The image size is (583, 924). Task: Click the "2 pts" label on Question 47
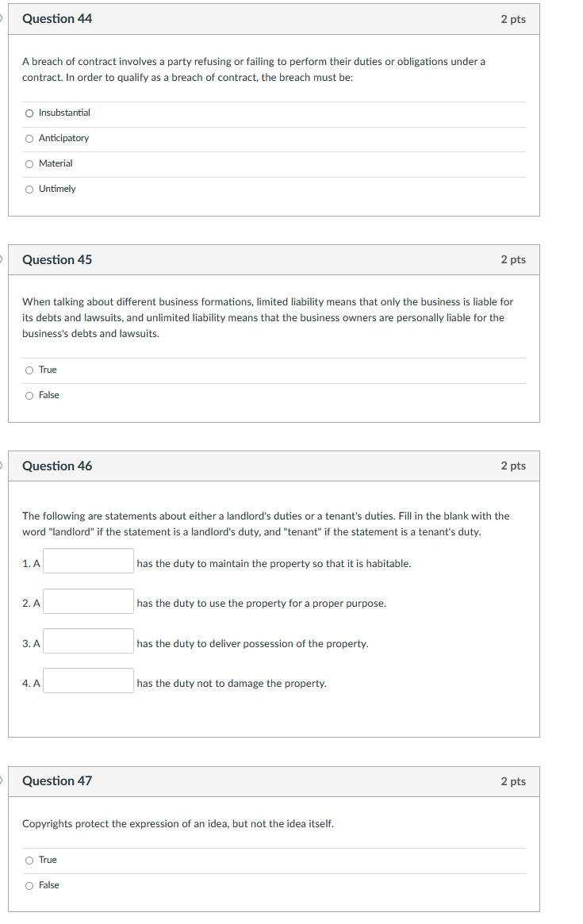514,781
